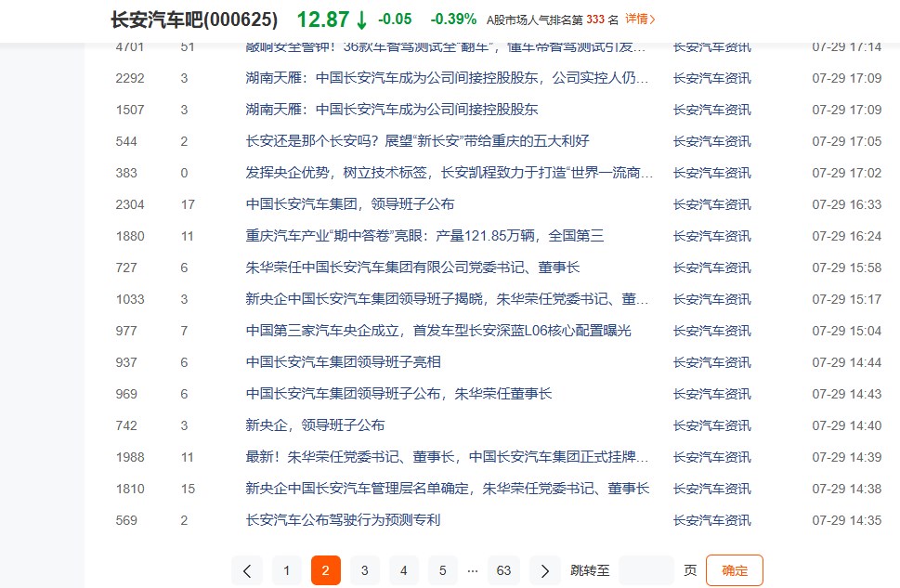Open page 3 of forum list
The image size is (900, 588).
point(364,570)
